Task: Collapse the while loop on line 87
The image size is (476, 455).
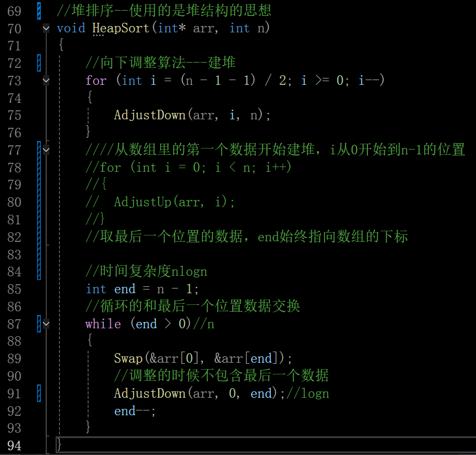Action: 46,324
